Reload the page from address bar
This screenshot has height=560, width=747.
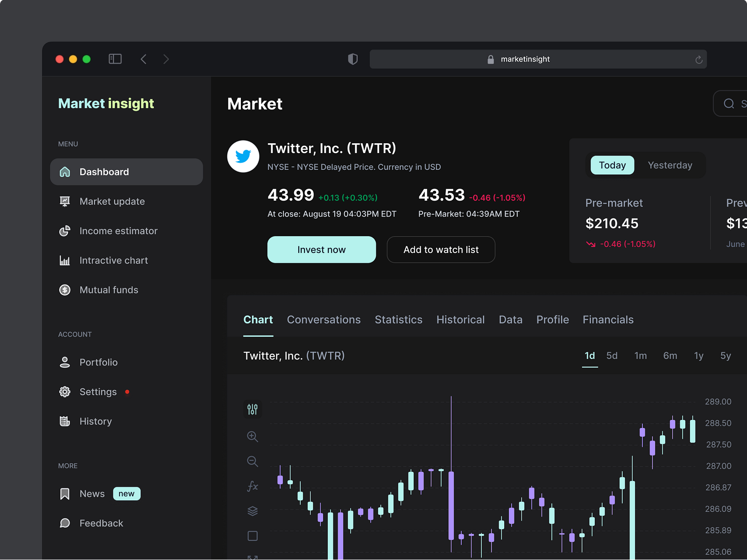pyautogui.click(x=699, y=59)
